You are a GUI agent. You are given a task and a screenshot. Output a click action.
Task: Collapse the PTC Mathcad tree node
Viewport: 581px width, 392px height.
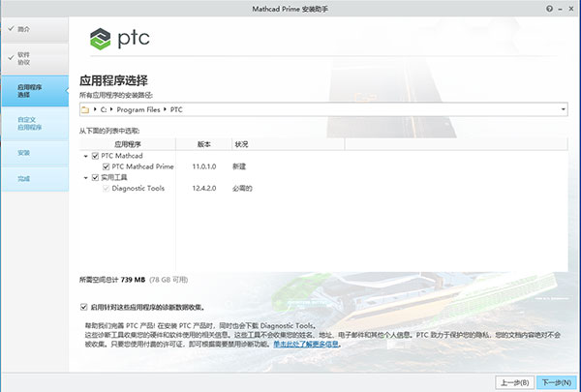[x=85, y=156]
